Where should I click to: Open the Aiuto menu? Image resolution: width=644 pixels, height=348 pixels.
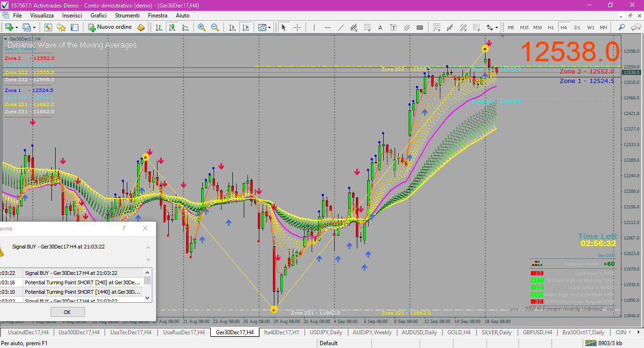(x=182, y=16)
